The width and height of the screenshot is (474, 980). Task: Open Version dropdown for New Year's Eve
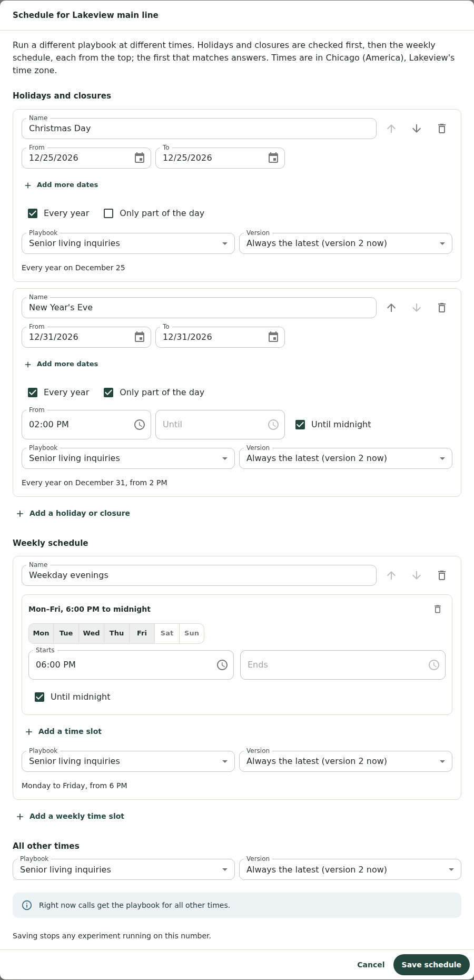pos(345,458)
